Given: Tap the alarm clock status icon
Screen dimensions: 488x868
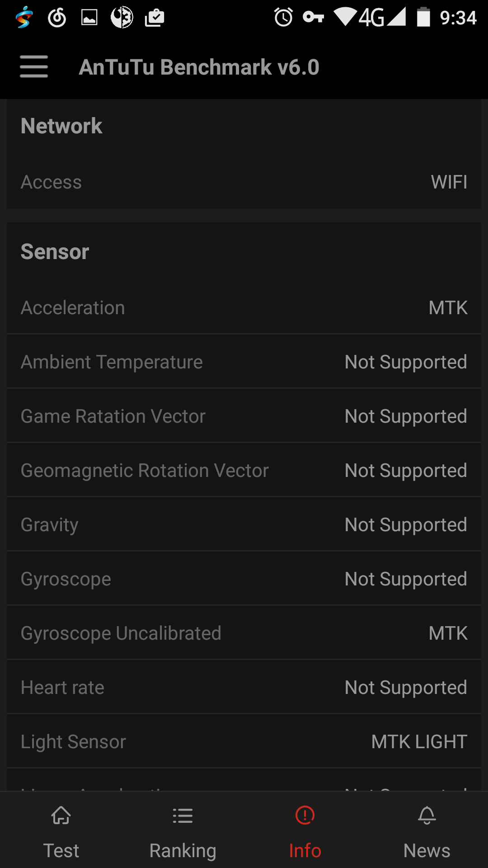Looking at the screenshot, I should 283,18.
